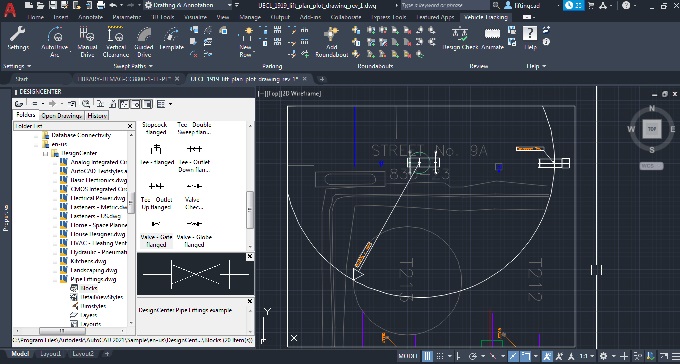Image resolution: width=680 pixels, height=364 pixels.
Task: Toggle polar tracking in status bar
Action: 473,356
